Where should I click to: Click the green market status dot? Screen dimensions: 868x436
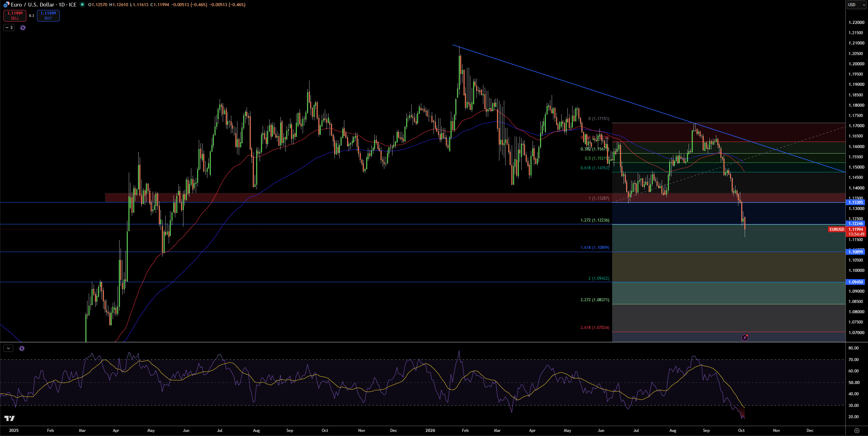pos(82,4)
